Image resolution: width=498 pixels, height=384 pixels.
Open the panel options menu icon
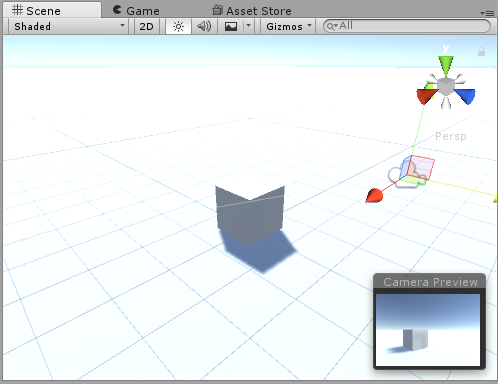pyautogui.click(x=487, y=13)
